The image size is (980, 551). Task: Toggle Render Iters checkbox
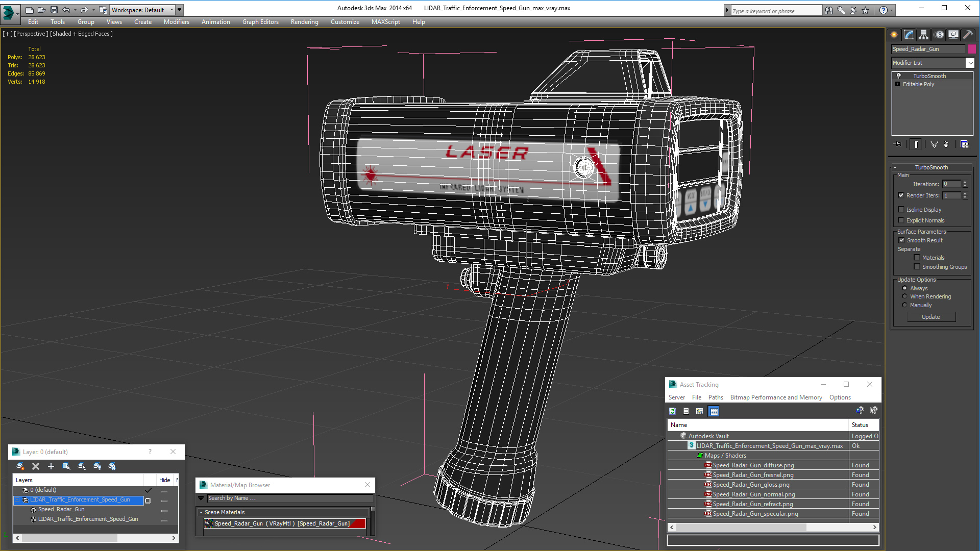[901, 195]
